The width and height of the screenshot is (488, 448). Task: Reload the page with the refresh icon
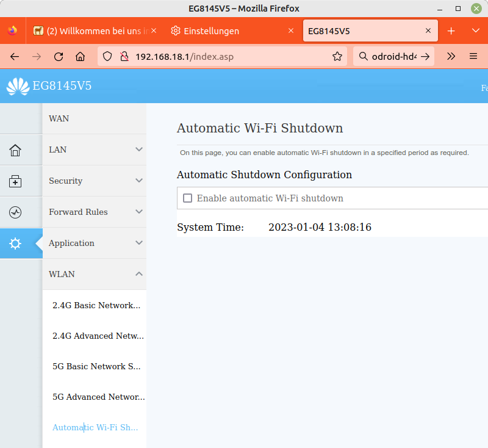point(59,56)
